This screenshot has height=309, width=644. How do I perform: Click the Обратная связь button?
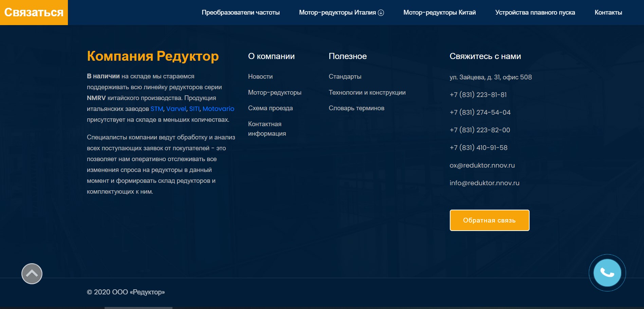[x=490, y=220]
